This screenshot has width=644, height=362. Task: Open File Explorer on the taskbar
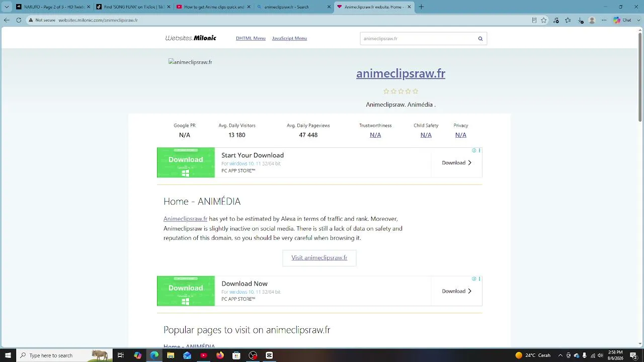click(x=171, y=355)
